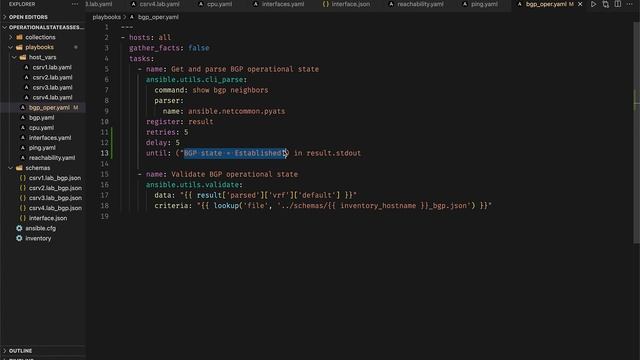Click the text 'show bgp neighbors'
This screenshot has height=360, width=640.
pos(230,90)
